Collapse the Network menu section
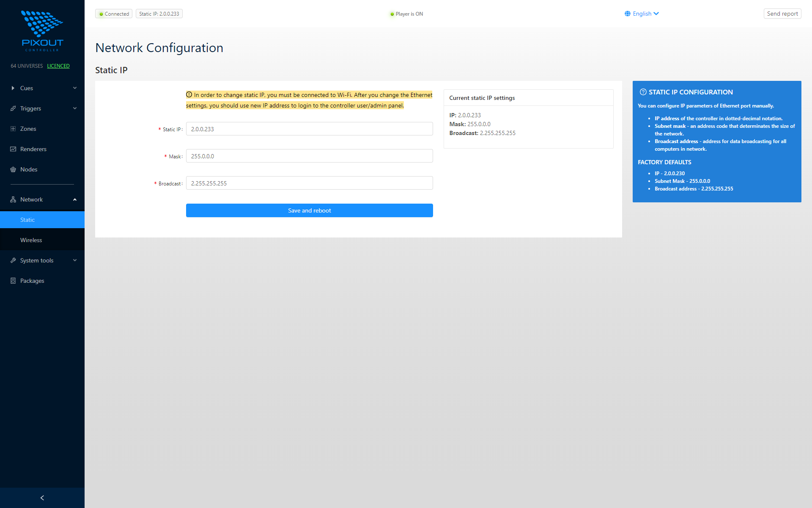Viewport: 812px width, 508px height. [x=74, y=199]
